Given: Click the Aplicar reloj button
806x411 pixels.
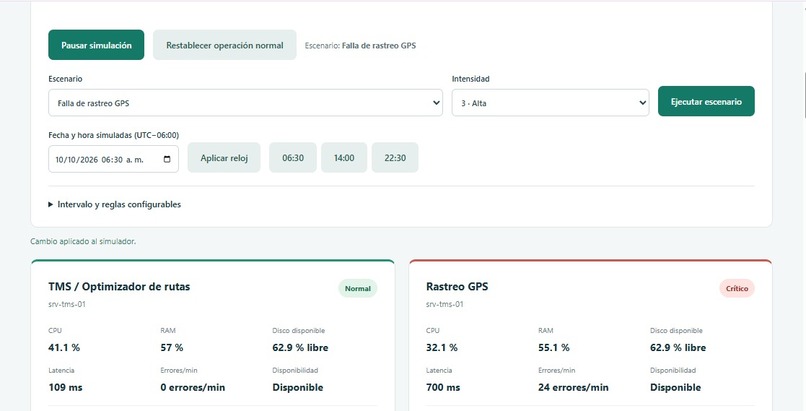Looking at the screenshot, I should click(x=224, y=158).
